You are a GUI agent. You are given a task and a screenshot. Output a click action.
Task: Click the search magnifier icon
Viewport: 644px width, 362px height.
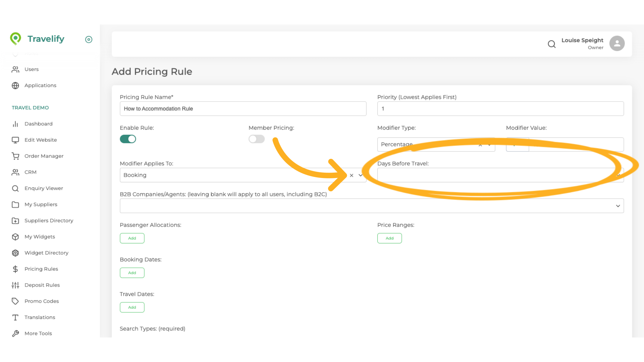pos(552,44)
